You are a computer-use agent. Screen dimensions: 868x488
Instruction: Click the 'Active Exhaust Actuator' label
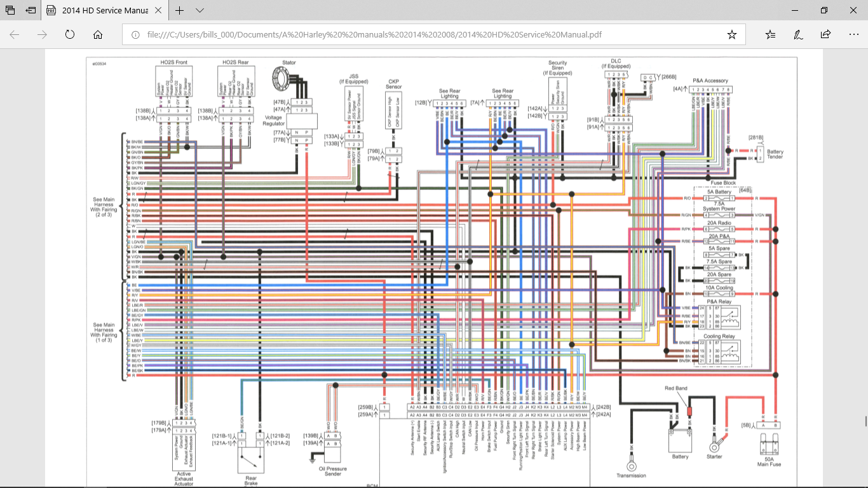click(x=182, y=478)
